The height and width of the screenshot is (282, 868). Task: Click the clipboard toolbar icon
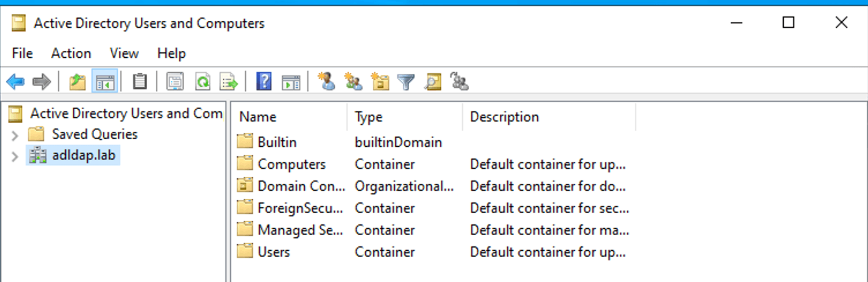(x=140, y=81)
